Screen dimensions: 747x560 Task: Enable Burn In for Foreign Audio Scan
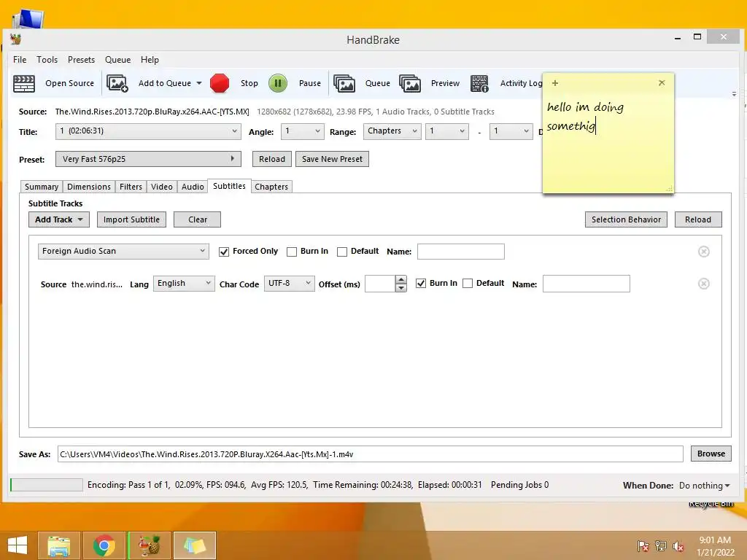tap(292, 252)
